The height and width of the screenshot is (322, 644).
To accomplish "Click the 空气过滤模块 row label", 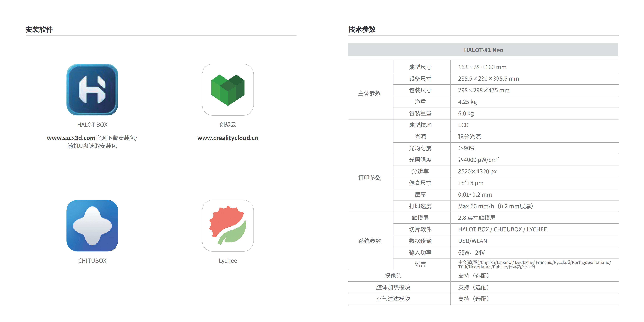I will (393, 299).
